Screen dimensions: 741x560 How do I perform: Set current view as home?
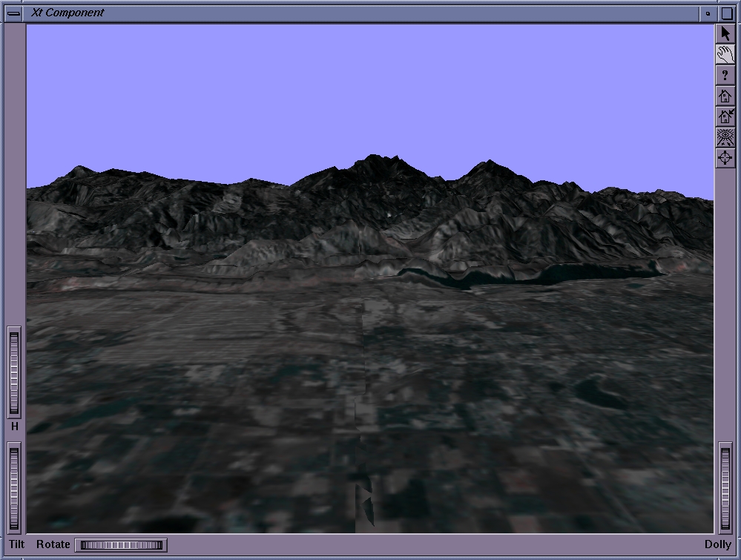coord(725,116)
